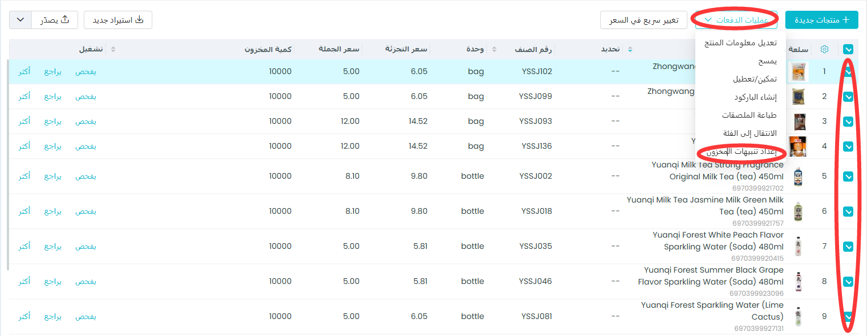Screen dimensions: 868x336
Task: Click the sort icon next to تحديد column
Action: click(x=630, y=50)
